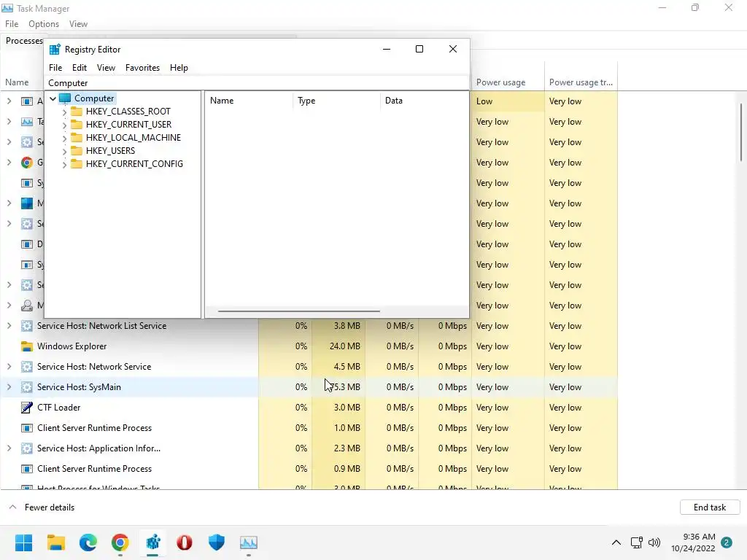Expand HKEY_LOCAL_MACHINE registry key
This screenshot has height=560, width=747.
click(64, 139)
